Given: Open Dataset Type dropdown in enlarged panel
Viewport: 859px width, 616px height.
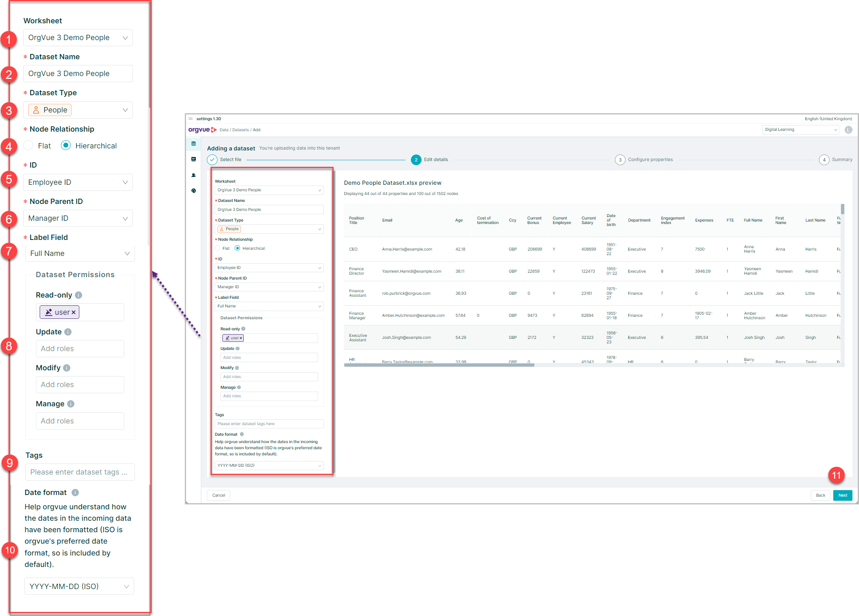Looking at the screenshot, I should click(78, 110).
